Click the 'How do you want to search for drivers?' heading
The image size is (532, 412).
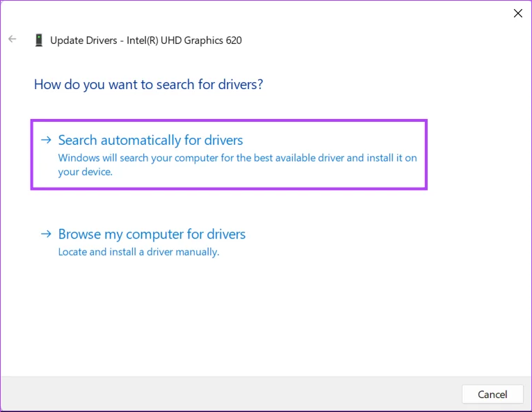148,85
